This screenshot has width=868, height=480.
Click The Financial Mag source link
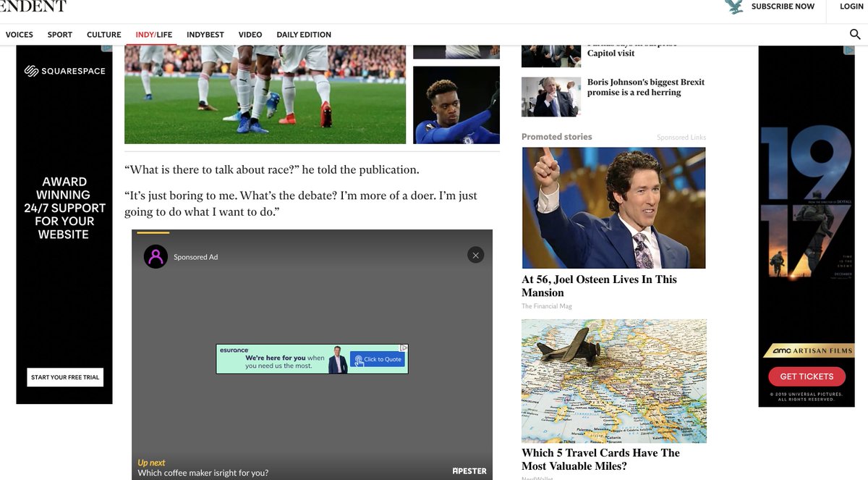click(547, 306)
